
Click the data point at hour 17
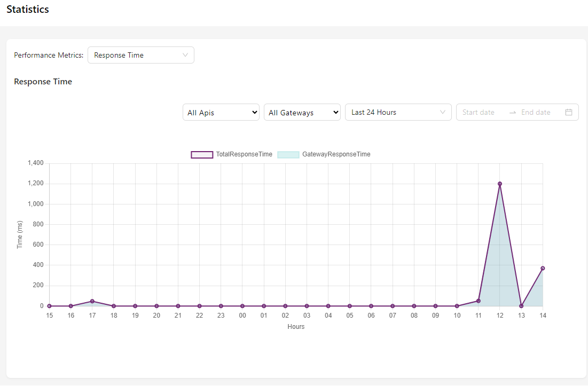pyautogui.click(x=92, y=301)
